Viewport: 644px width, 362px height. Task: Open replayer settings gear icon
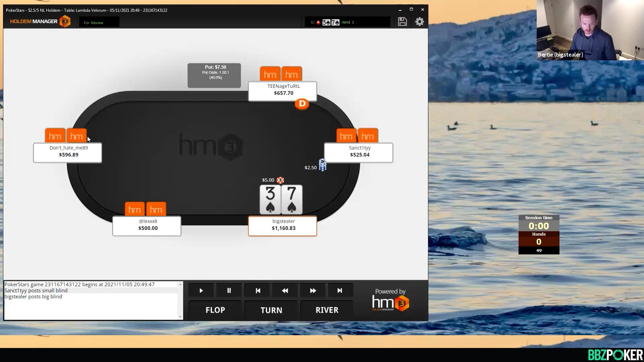[419, 22]
